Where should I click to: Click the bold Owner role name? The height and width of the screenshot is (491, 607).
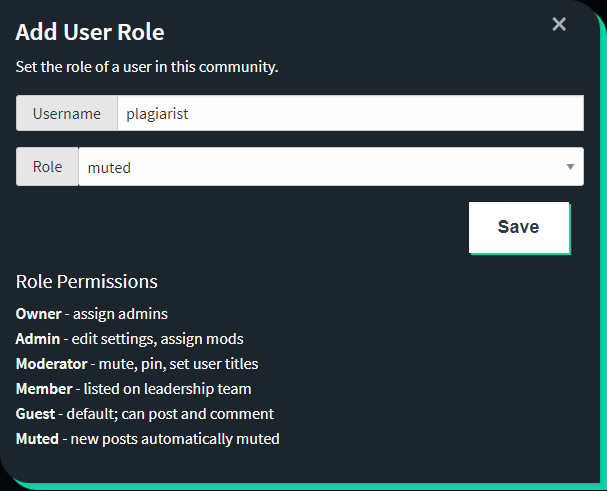tap(38, 314)
